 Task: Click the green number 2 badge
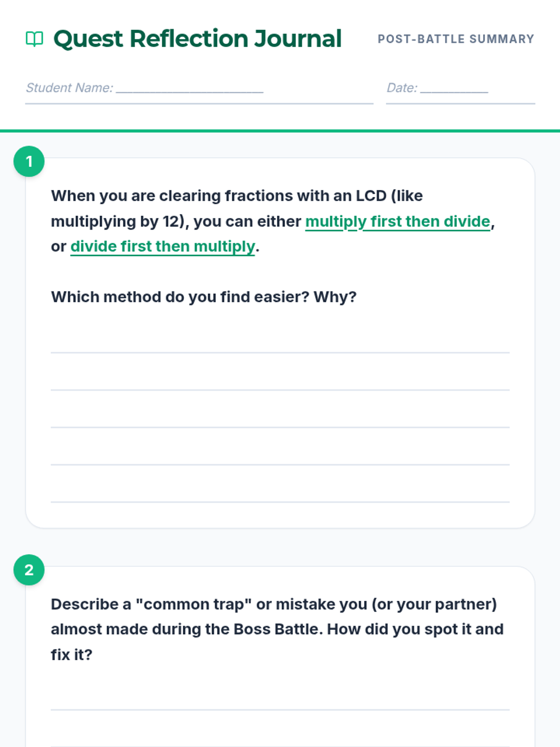point(29,570)
